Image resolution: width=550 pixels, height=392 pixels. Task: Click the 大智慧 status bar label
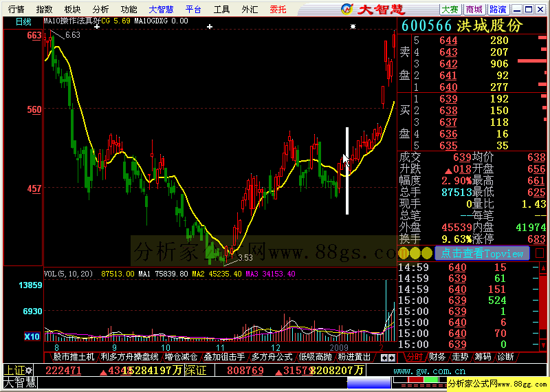coord(20,382)
